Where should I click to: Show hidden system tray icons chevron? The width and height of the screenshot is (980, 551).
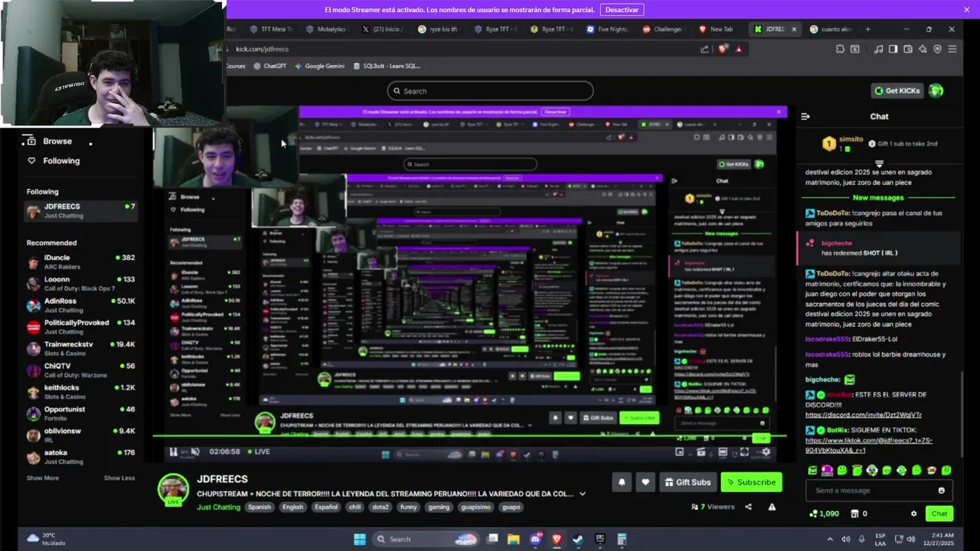(x=830, y=540)
